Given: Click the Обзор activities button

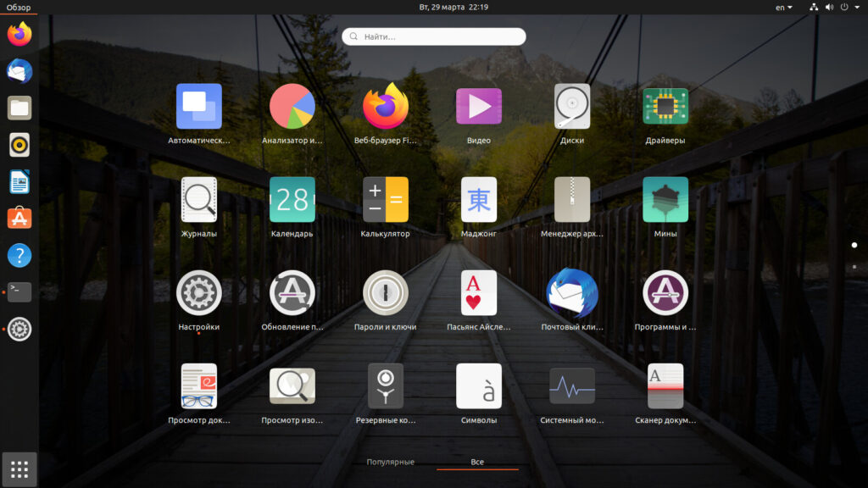Looking at the screenshot, I should (19, 7).
